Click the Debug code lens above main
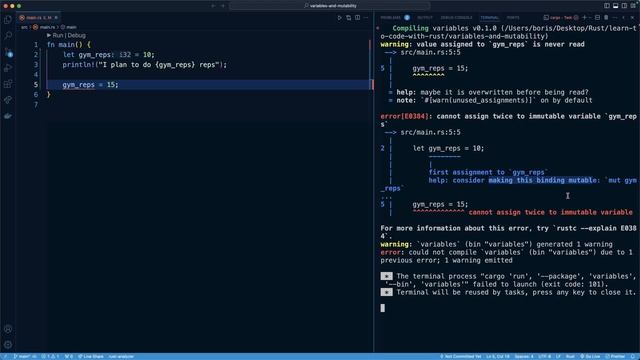Screen dimensions: 640x360 click(x=76, y=36)
